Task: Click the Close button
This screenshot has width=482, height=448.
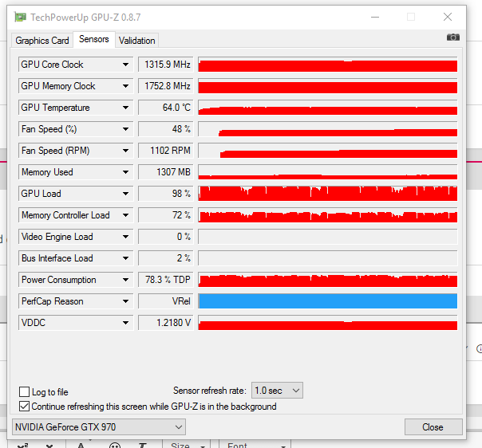Action: tap(433, 426)
